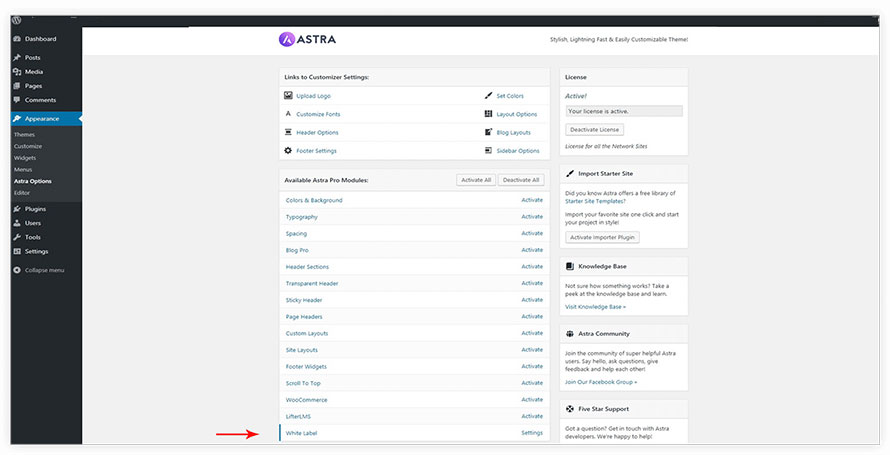Click the Blog Layouts edit icon
890x455 pixels.
[x=489, y=132]
